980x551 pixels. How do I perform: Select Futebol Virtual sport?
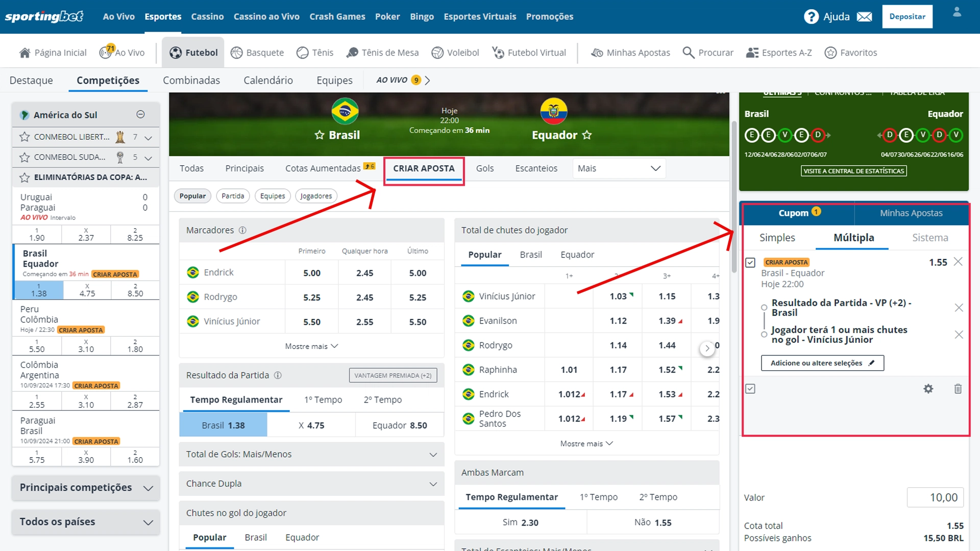pos(529,53)
